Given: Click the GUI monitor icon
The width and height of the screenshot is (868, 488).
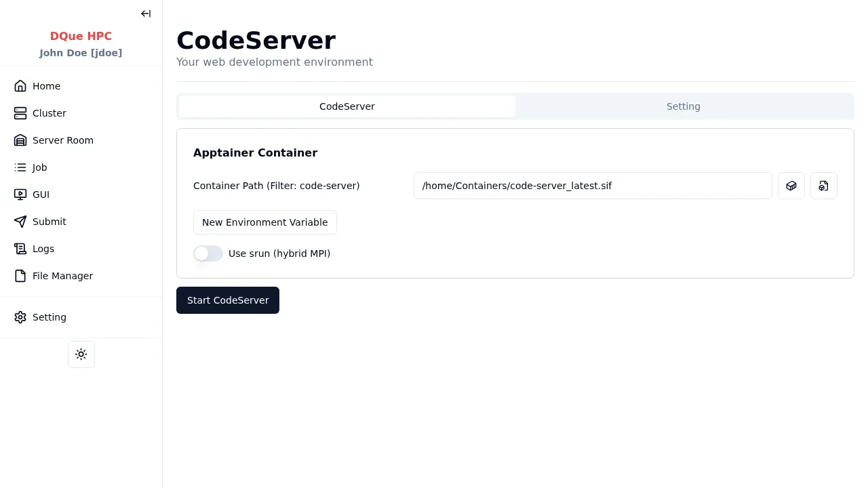Looking at the screenshot, I should pos(20,195).
